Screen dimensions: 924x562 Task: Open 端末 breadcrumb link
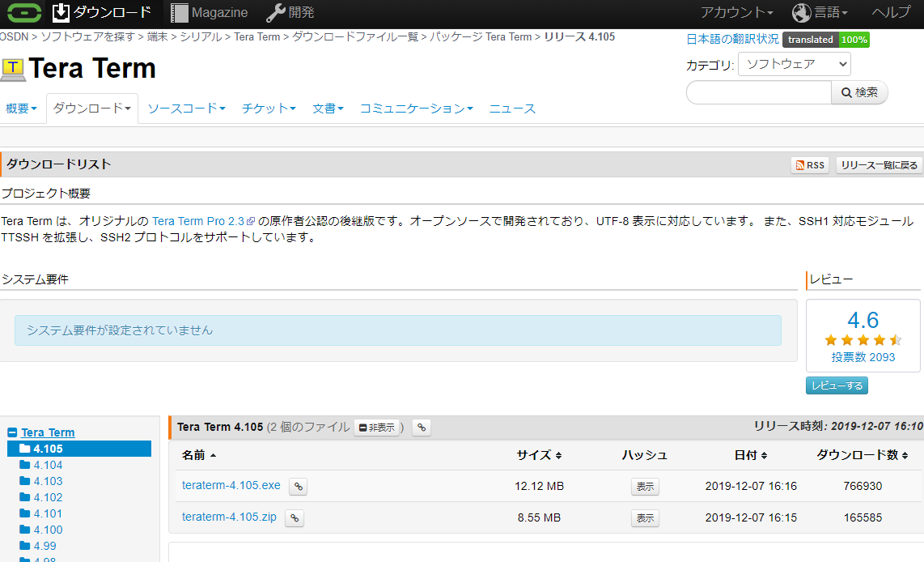157,36
